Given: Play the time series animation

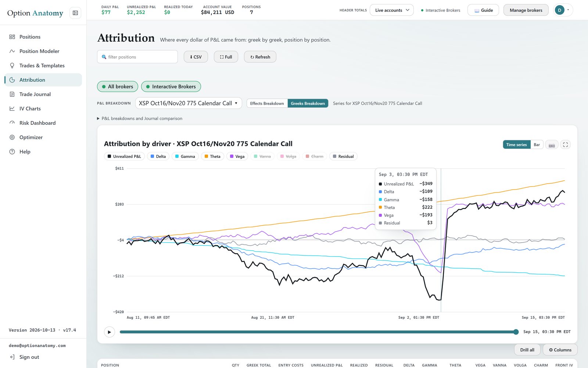Looking at the screenshot, I should (109, 332).
